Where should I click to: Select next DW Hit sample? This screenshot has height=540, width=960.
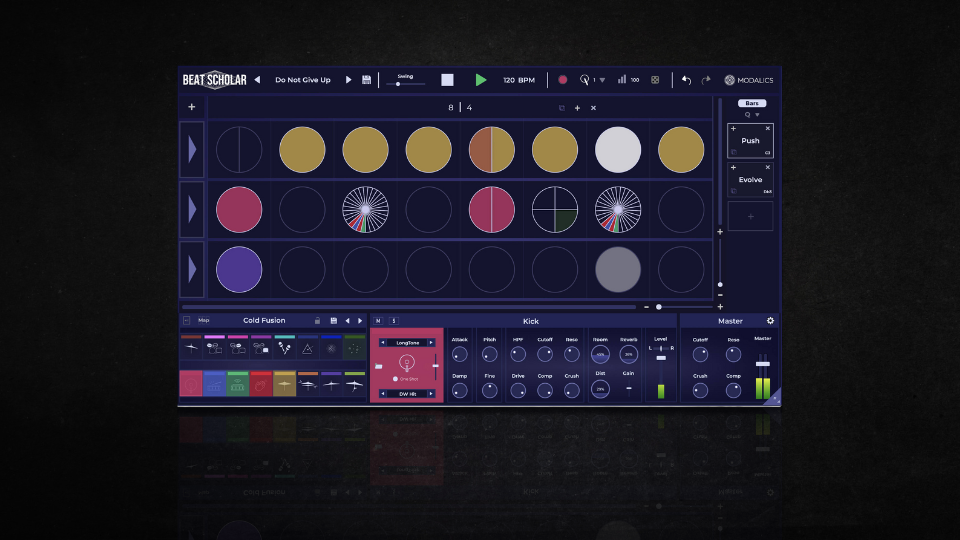coord(431,394)
